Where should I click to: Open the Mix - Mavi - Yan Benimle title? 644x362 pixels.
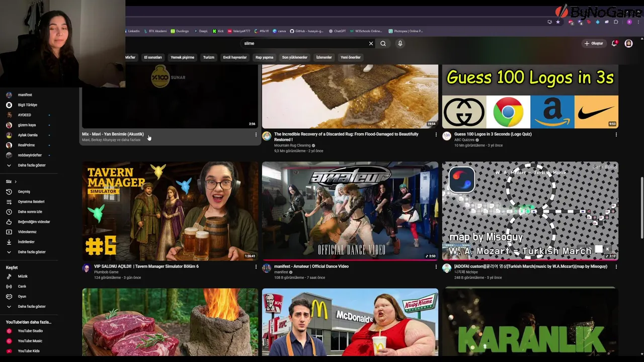(113, 134)
